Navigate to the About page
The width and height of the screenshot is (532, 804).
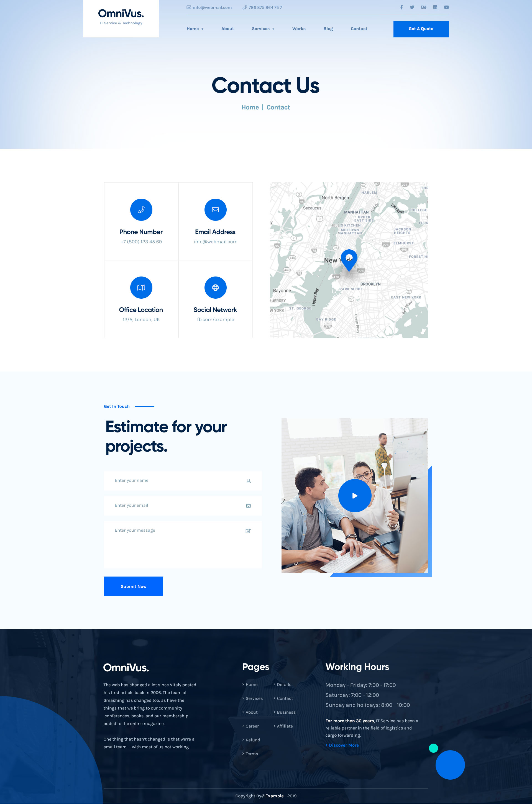[227, 29]
